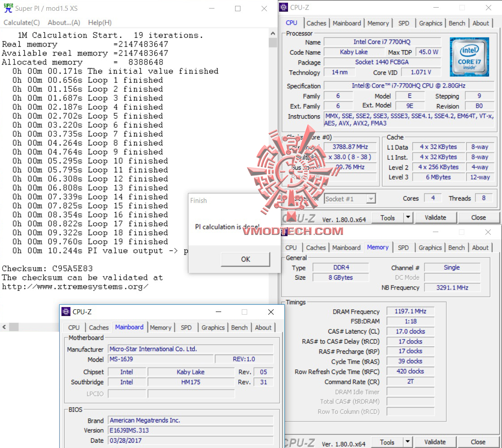Click Validate in top CPU-Z window

pyautogui.click(x=435, y=218)
